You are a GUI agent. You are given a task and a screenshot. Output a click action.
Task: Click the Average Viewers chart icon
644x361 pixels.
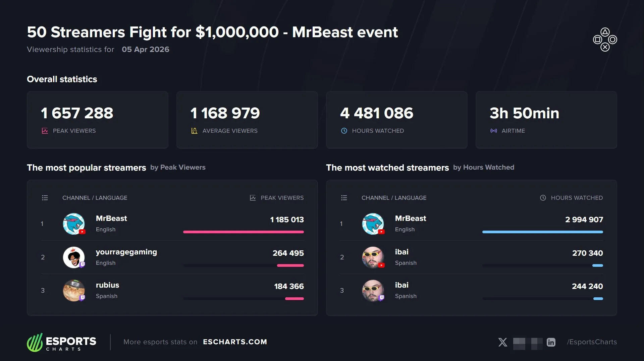[x=194, y=131]
